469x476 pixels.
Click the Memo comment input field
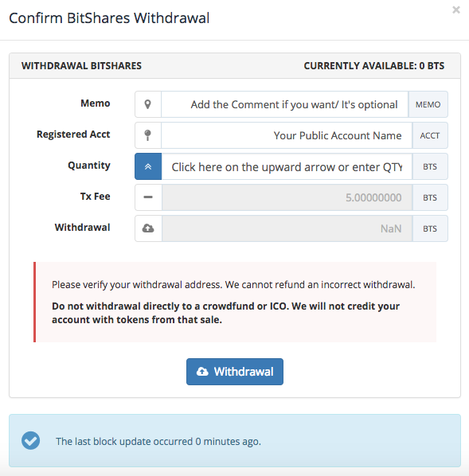284,104
